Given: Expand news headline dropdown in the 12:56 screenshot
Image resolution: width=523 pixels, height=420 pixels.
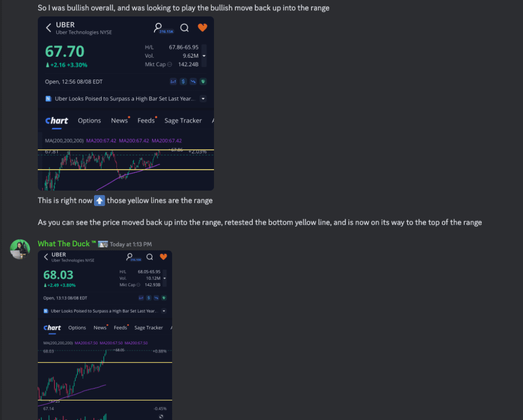Looking at the screenshot, I should pos(203,99).
